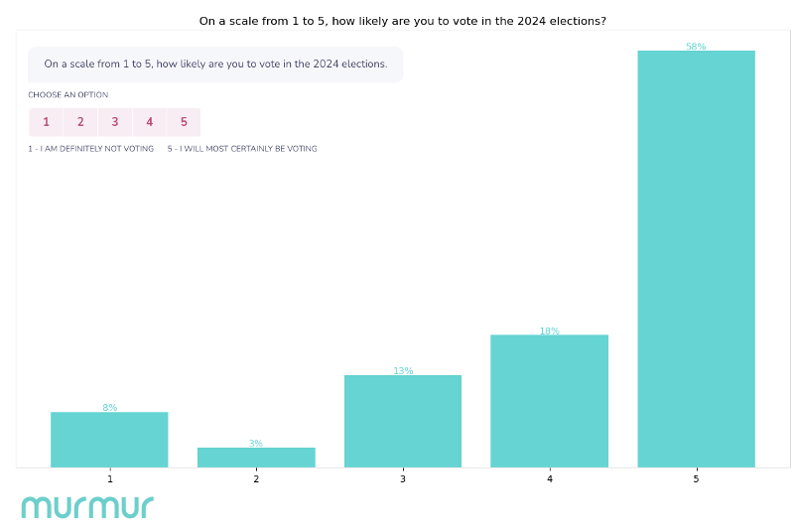Click the 18% value label
795x532 pixels.
point(549,331)
